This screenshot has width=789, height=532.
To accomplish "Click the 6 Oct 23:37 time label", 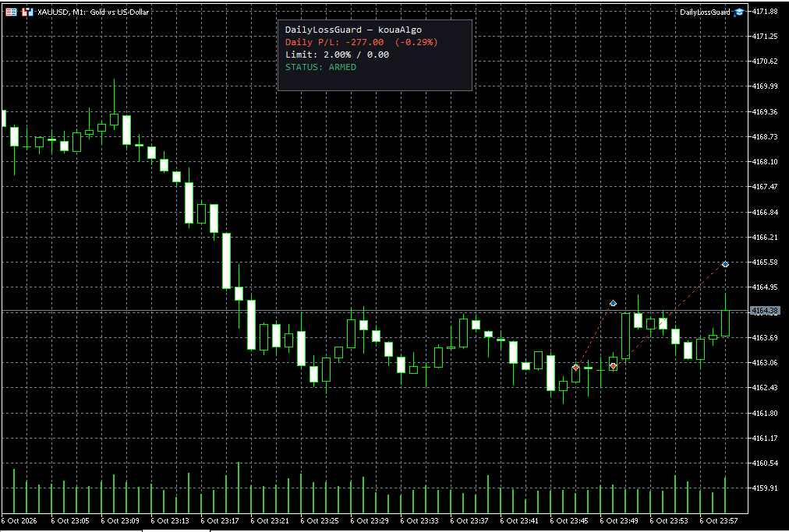I will coord(469,520).
